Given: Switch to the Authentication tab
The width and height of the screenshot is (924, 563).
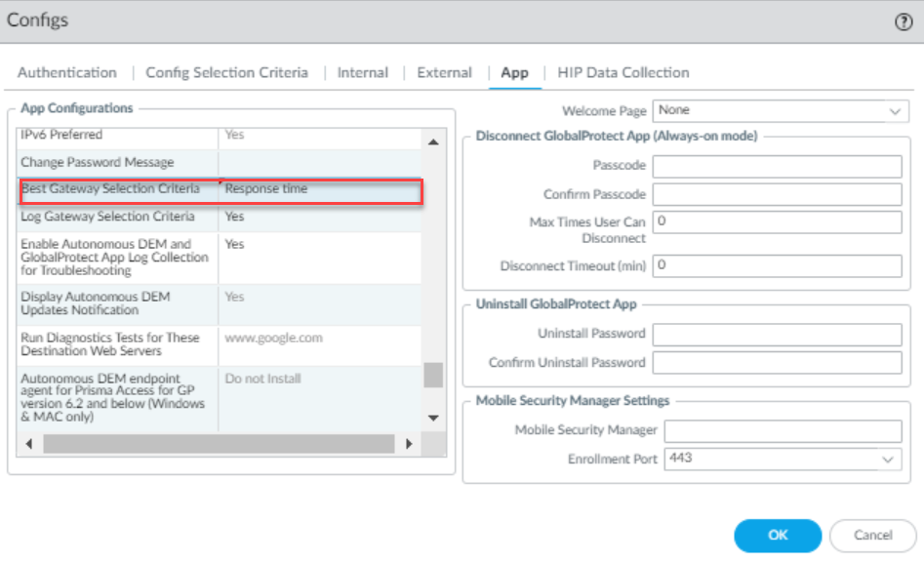Looking at the screenshot, I should pos(66,73).
